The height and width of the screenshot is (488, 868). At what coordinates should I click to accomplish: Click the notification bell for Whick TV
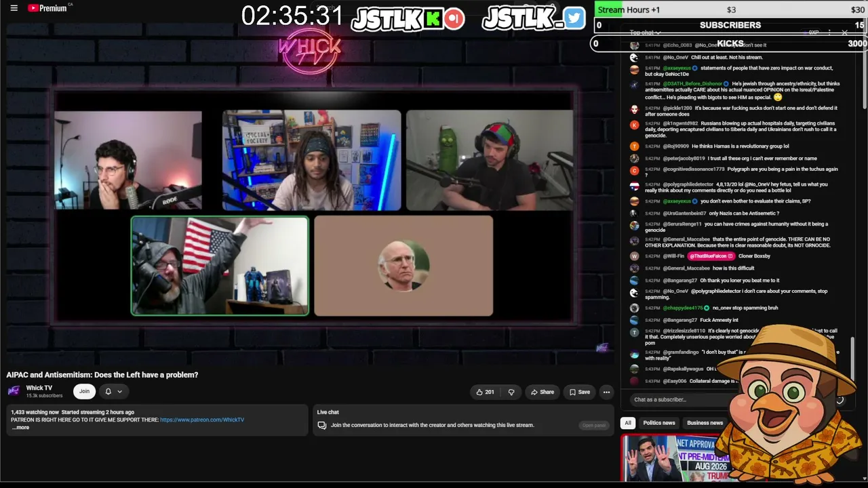(x=108, y=391)
